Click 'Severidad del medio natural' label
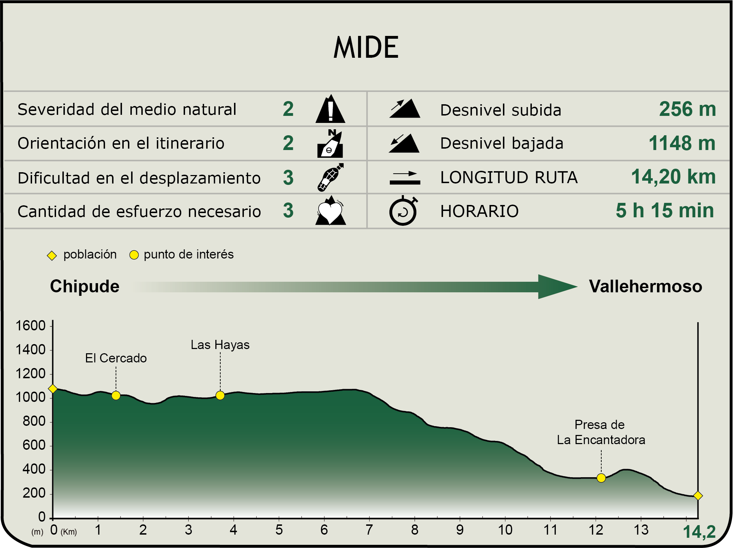This screenshot has height=548, width=756. tap(127, 109)
